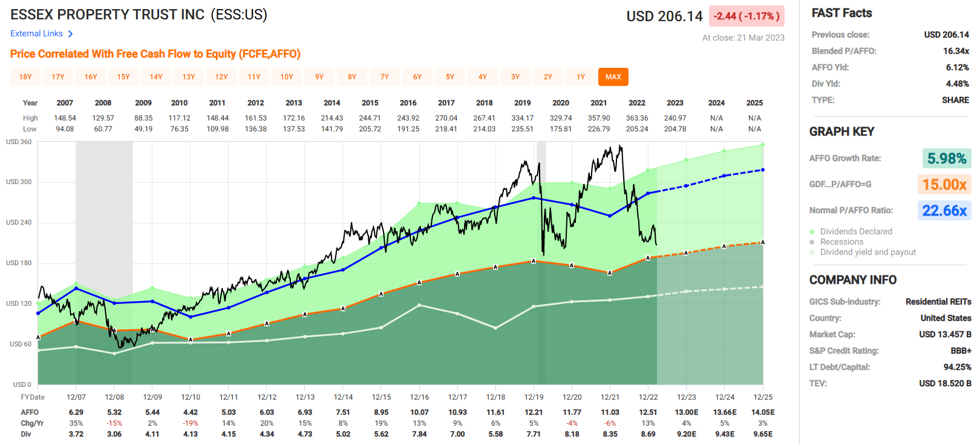Select the 10Y time range tab

[287, 77]
